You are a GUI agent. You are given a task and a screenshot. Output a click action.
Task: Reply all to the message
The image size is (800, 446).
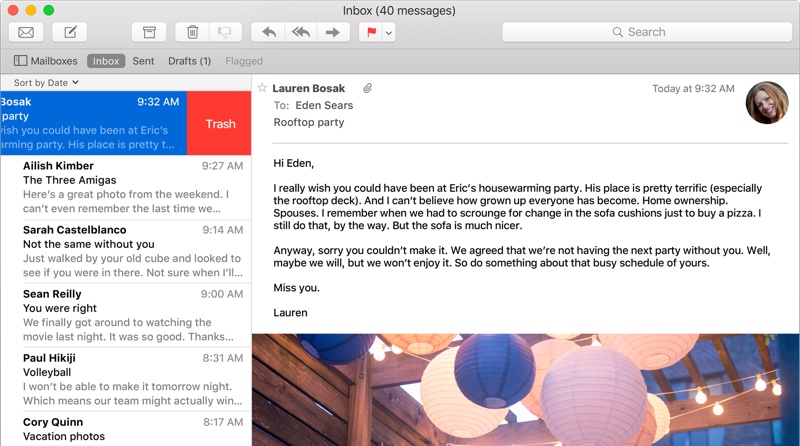pos(301,33)
